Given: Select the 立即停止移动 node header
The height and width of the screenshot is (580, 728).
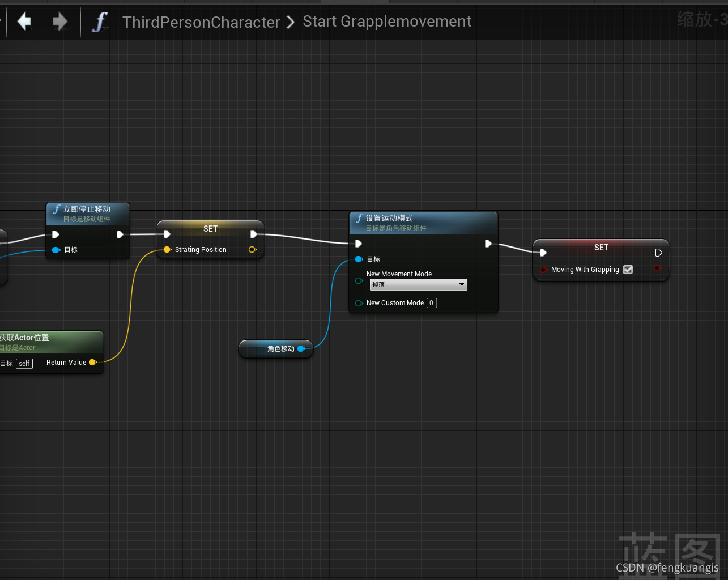Looking at the screenshot, I should pyautogui.click(x=88, y=214).
